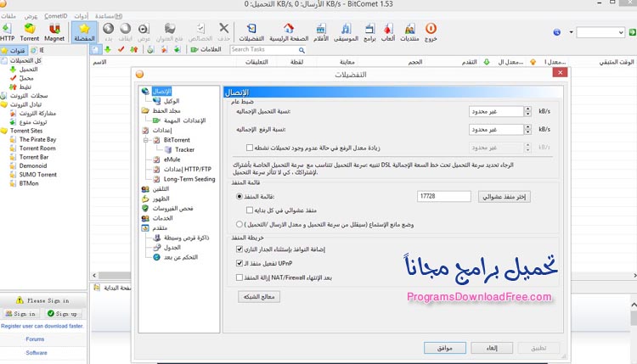Image resolution: width=637 pixels, height=364 pixels.
Task: Click the Properties (الخصائص) toolbar icon
Action: (200, 32)
